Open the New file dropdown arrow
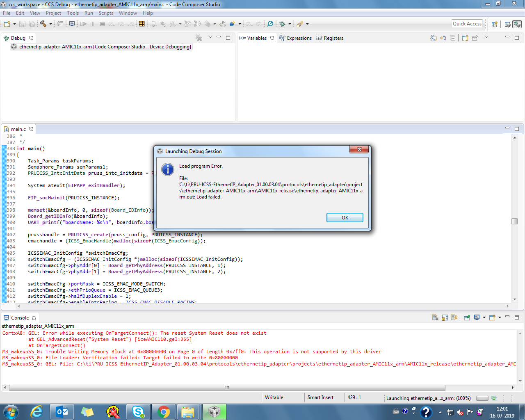Viewport: 525px width, 420px height. pyautogui.click(x=14, y=24)
